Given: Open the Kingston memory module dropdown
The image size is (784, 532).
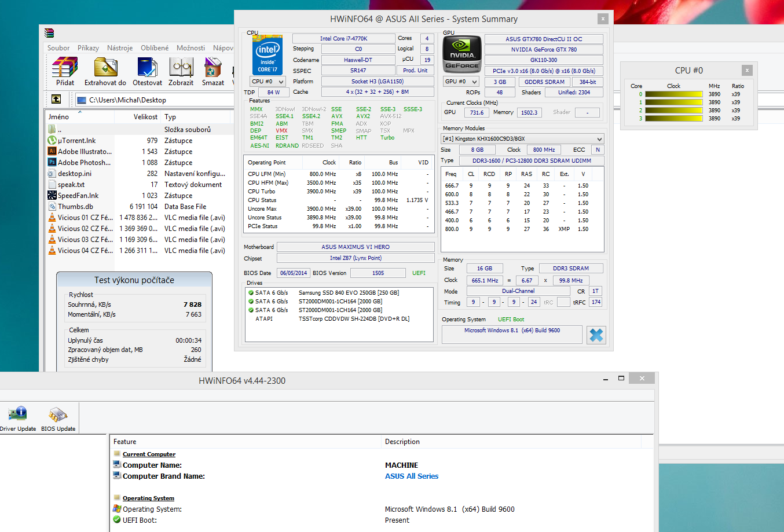Looking at the screenshot, I should 522,139.
